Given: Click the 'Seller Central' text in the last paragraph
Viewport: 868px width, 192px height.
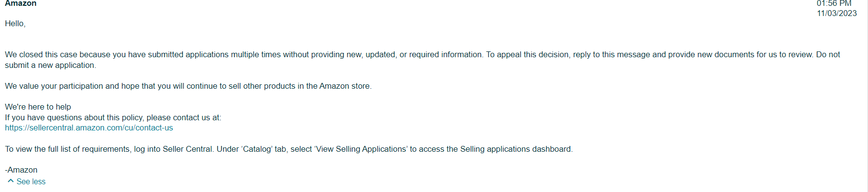Looking at the screenshot, I should tap(187, 149).
